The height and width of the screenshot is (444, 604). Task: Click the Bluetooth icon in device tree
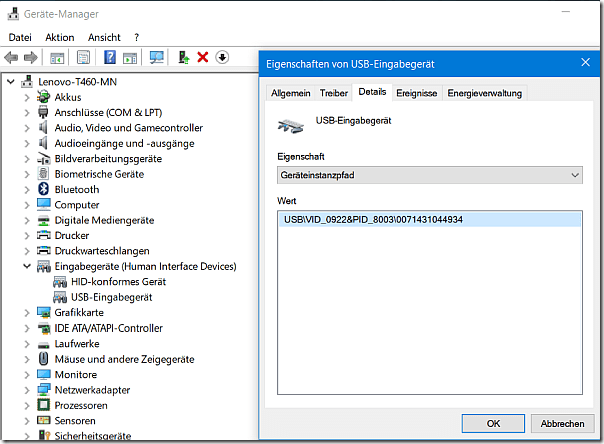[x=44, y=189]
